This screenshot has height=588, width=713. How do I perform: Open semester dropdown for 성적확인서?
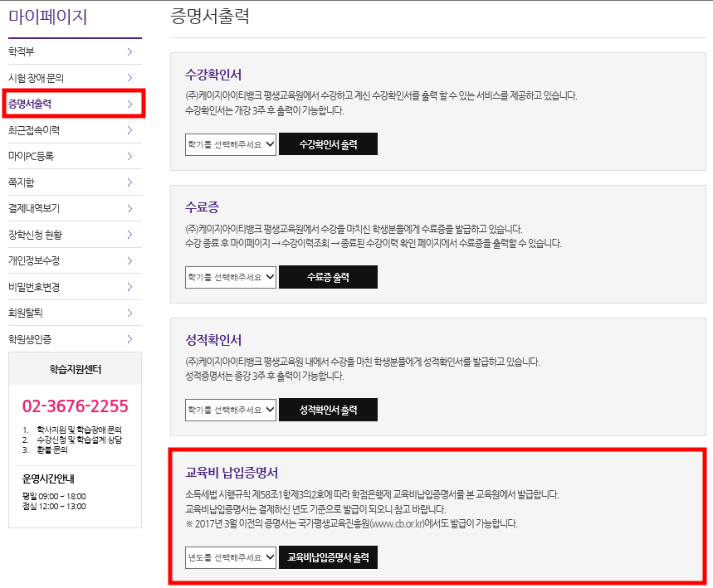[231, 410]
